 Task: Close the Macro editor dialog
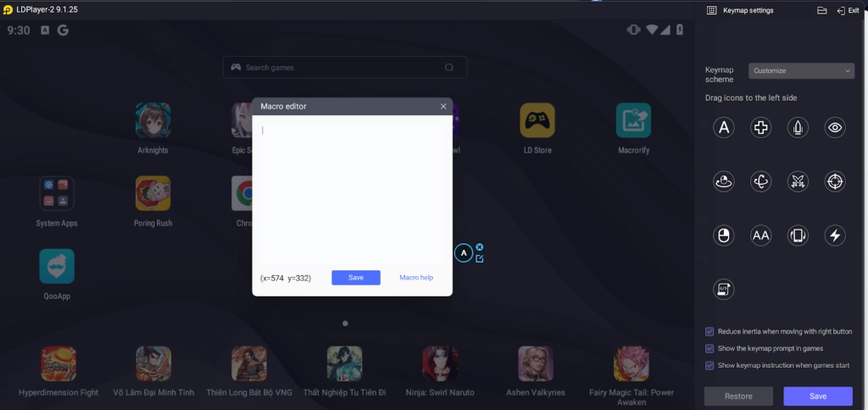point(442,107)
